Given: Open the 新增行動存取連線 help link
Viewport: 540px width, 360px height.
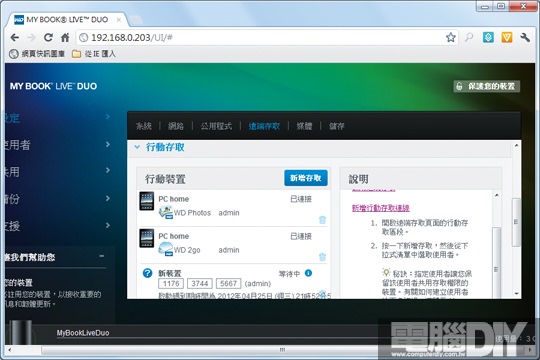Looking at the screenshot, I should tap(381, 208).
